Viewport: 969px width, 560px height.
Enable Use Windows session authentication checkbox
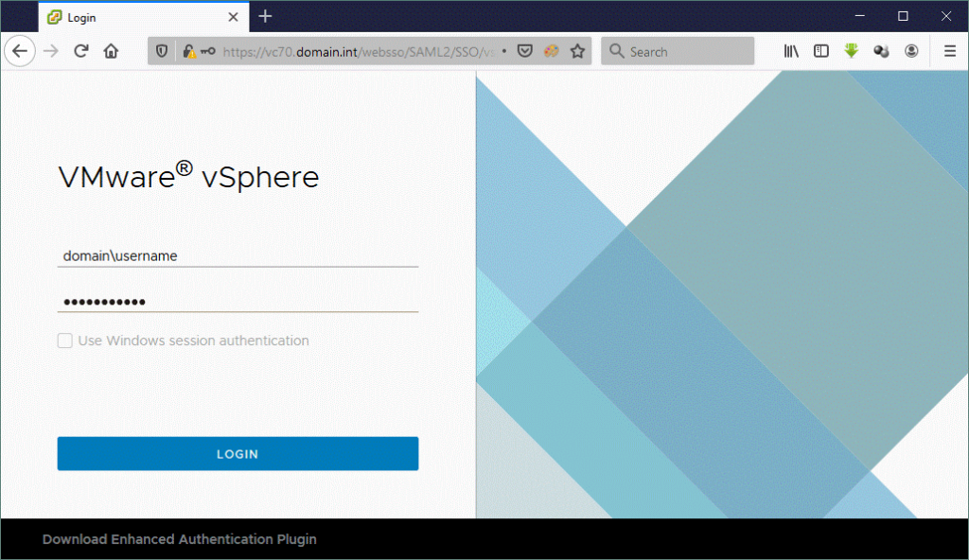(65, 341)
